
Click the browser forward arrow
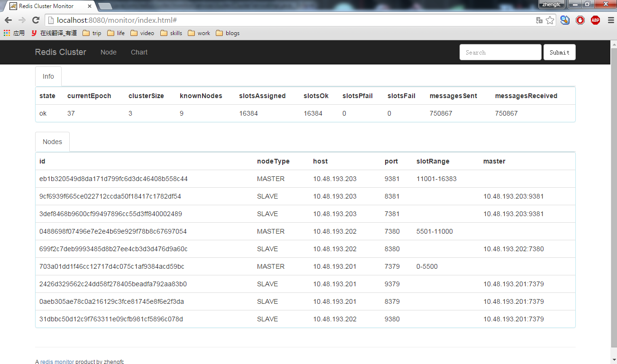(x=22, y=20)
